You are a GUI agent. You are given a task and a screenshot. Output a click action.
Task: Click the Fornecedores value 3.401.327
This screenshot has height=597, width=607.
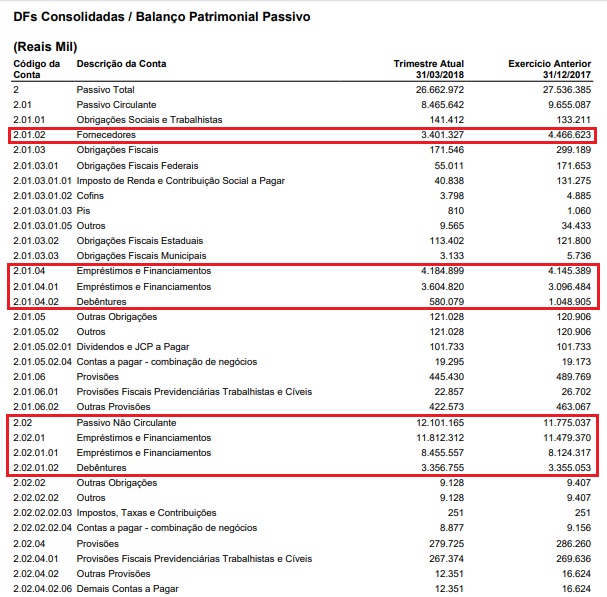click(x=442, y=135)
